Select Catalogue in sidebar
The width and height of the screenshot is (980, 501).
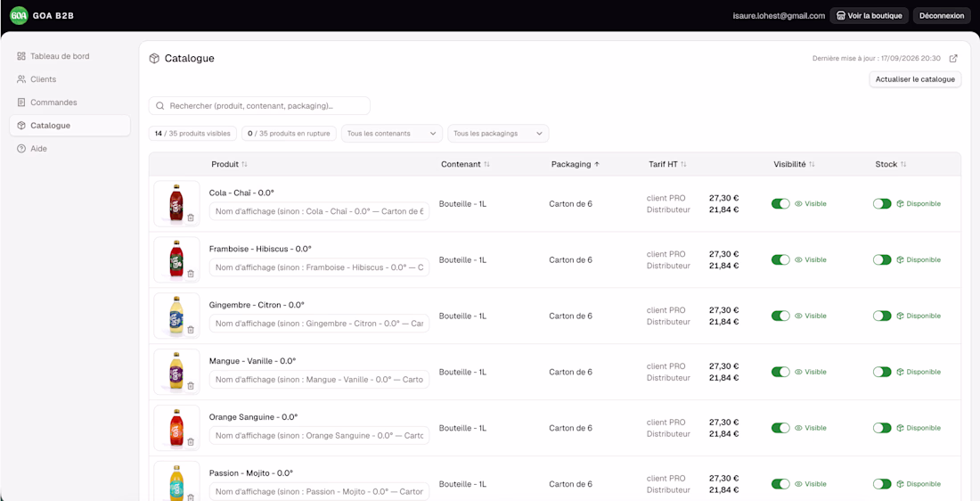pos(70,125)
